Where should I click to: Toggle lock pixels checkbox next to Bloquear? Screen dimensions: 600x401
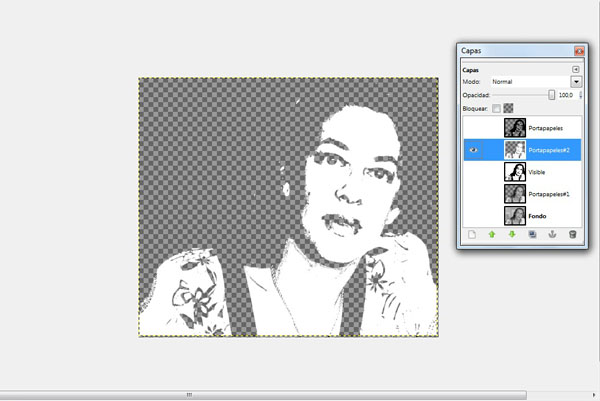[496, 109]
